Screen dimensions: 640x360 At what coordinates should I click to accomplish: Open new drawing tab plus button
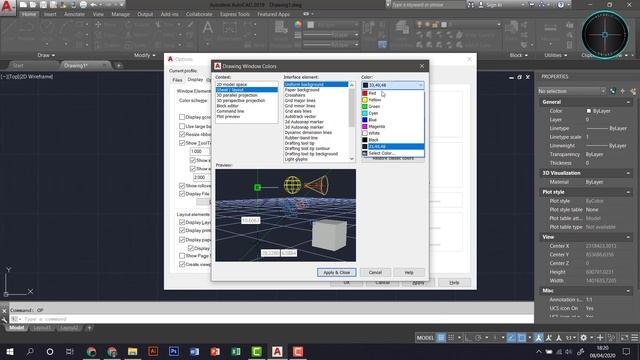(x=119, y=65)
